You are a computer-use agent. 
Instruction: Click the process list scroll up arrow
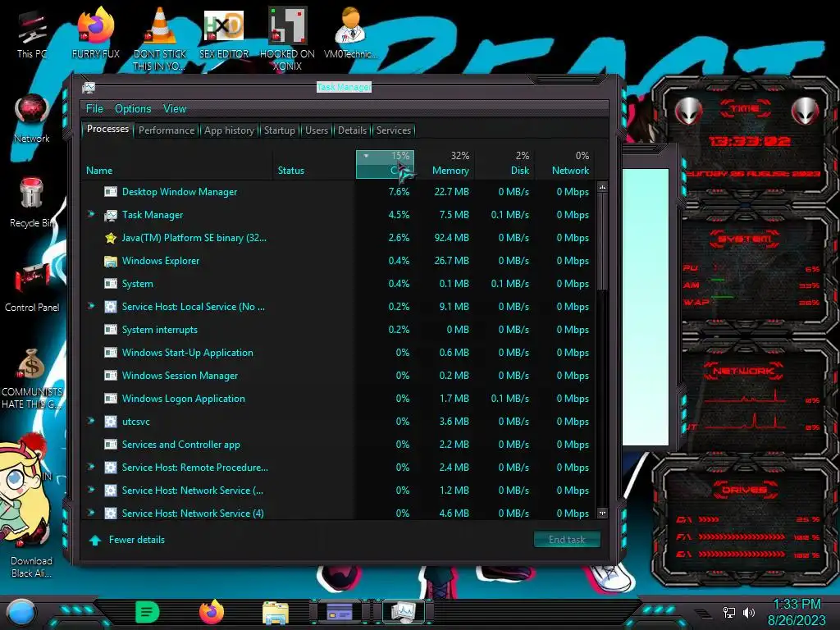tap(602, 188)
